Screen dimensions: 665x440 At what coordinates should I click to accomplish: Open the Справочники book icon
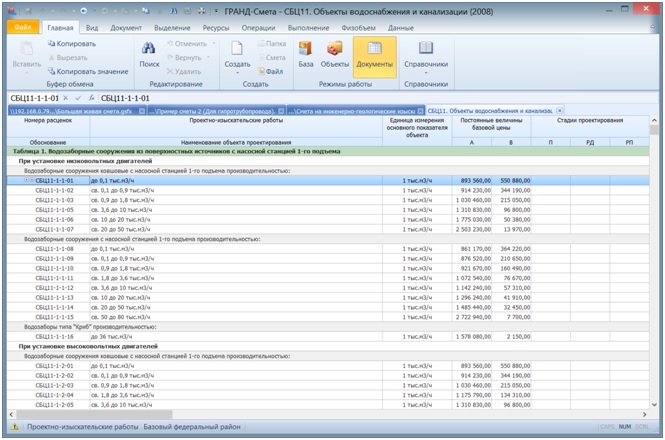pos(426,48)
